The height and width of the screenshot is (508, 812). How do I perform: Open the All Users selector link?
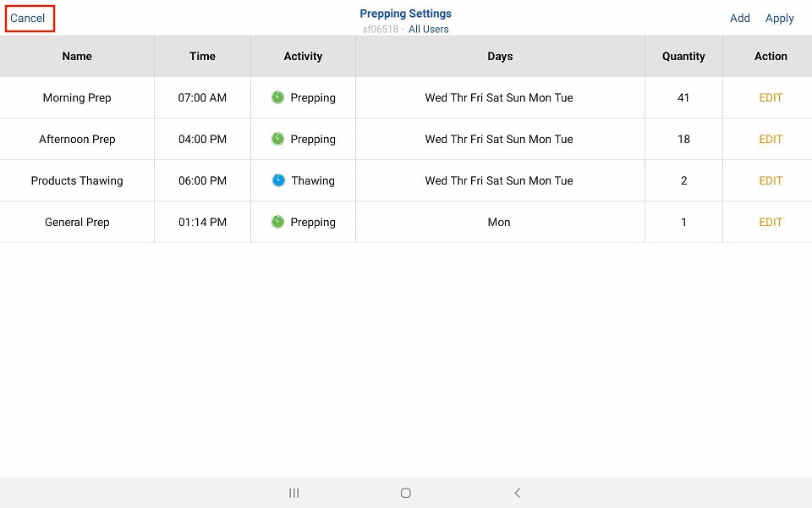(428, 29)
